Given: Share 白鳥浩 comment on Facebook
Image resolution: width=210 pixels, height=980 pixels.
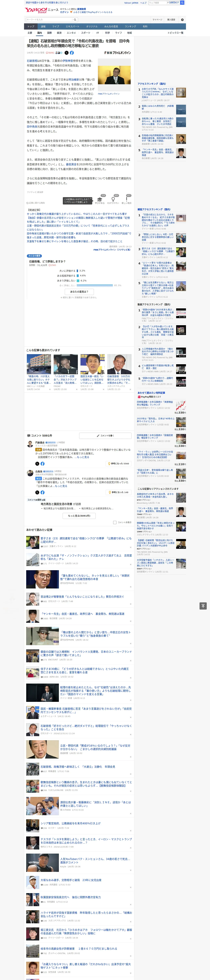Looking at the screenshot, I should pyautogui.click(x=42, y=492).
